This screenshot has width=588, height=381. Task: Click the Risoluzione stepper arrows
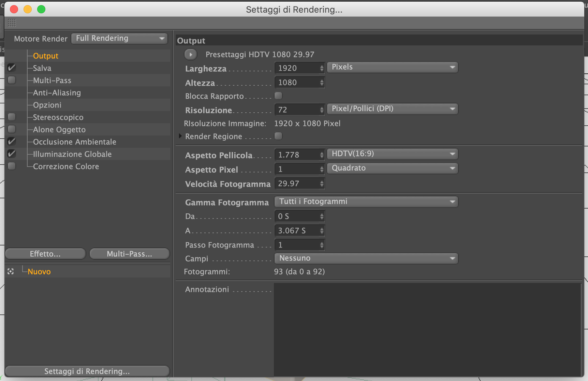[322, 110]
